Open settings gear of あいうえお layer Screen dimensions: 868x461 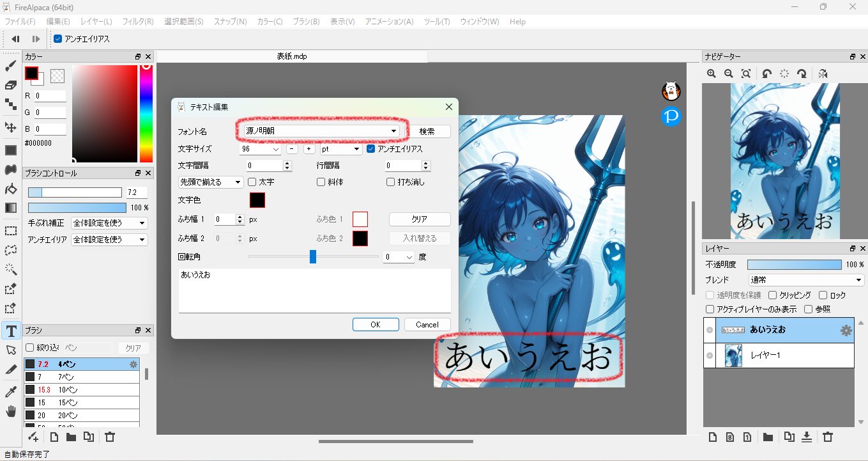(846, 331)
